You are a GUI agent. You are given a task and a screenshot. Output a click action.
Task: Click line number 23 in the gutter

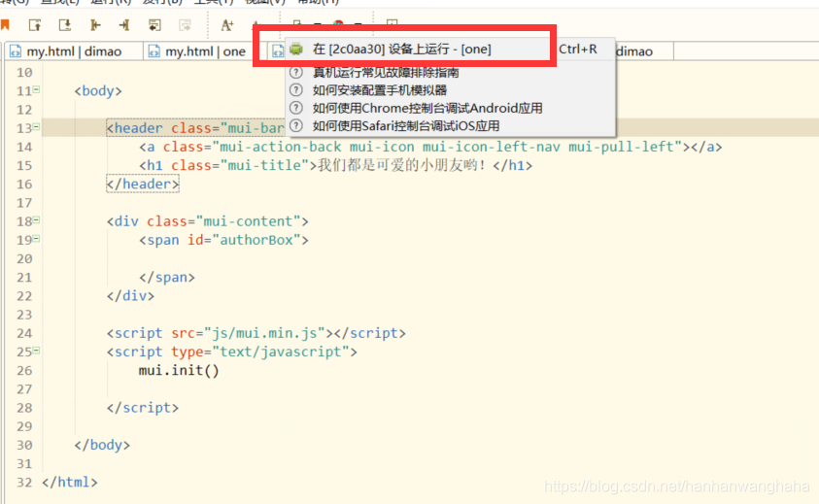tap(24, 315)
